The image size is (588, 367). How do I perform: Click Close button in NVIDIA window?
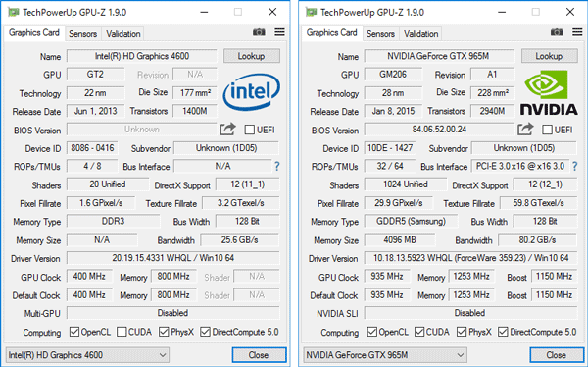click(x=557, y=355)
